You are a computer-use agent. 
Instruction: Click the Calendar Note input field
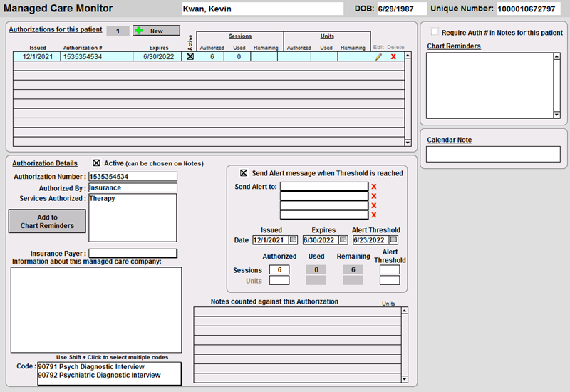[x=493, y=154]
